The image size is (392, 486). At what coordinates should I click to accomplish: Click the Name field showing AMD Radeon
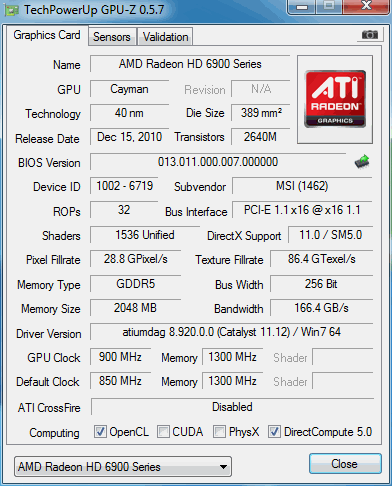pos(190,64)
